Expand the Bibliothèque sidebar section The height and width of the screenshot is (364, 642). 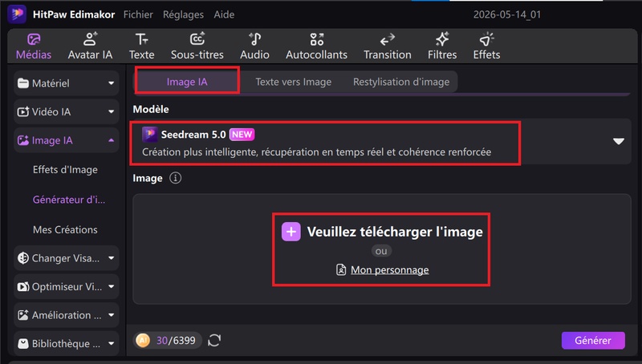pyautogui.click(x=67, y=343)
